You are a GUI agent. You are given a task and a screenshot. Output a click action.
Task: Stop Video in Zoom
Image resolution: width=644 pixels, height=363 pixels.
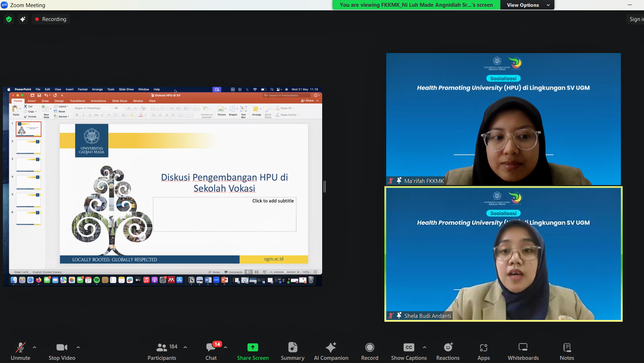click(62, 351)
